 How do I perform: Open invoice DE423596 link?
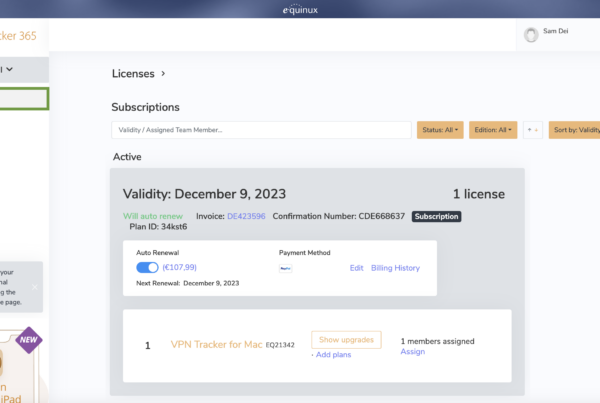click(246, 216)
